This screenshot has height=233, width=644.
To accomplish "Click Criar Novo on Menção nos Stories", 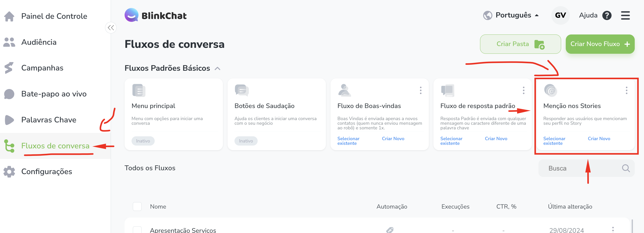I will (x=599, y=139).
